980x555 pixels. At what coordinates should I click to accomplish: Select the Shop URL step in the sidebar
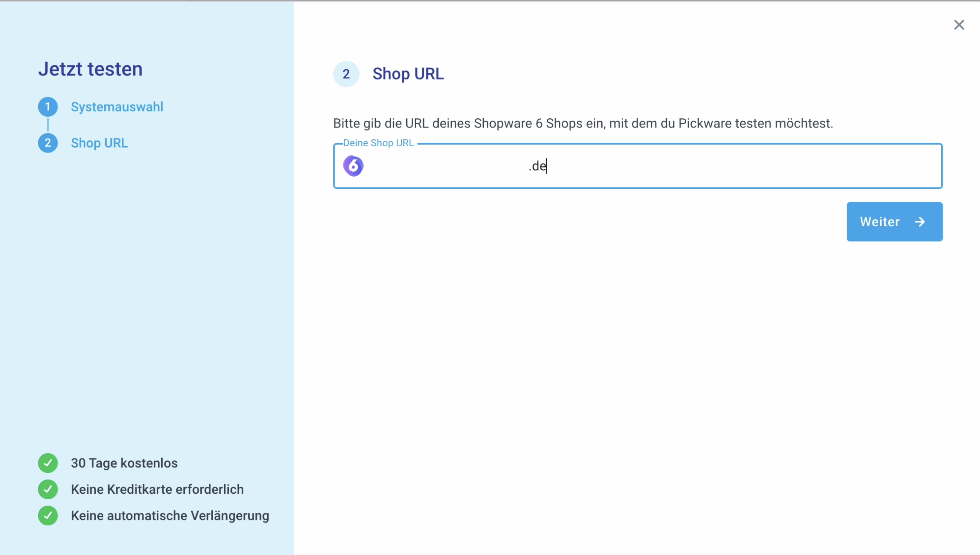(x=99, y=143)
